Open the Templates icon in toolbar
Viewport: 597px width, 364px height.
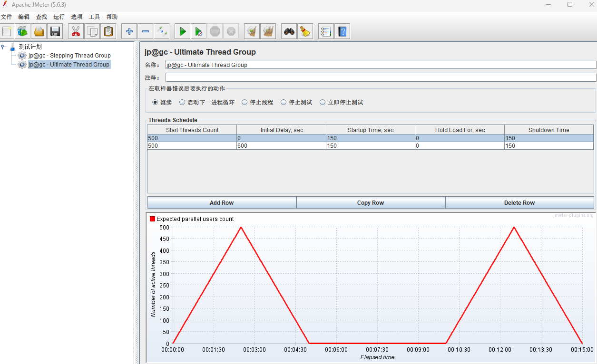click(23, 32)
